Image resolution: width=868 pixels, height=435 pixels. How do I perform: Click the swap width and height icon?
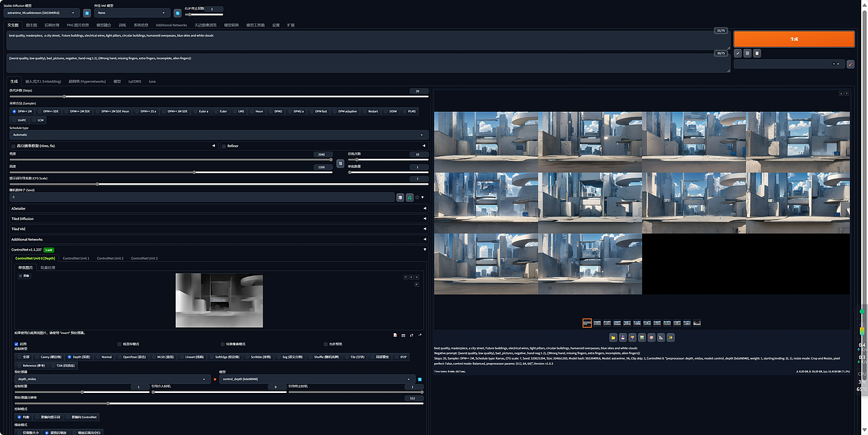point(340,164)
